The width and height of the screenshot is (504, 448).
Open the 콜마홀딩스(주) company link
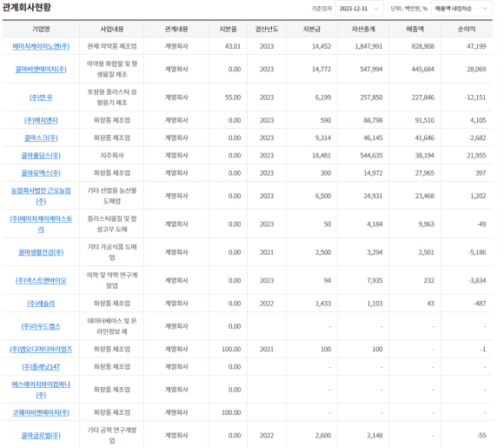[41, 156]
